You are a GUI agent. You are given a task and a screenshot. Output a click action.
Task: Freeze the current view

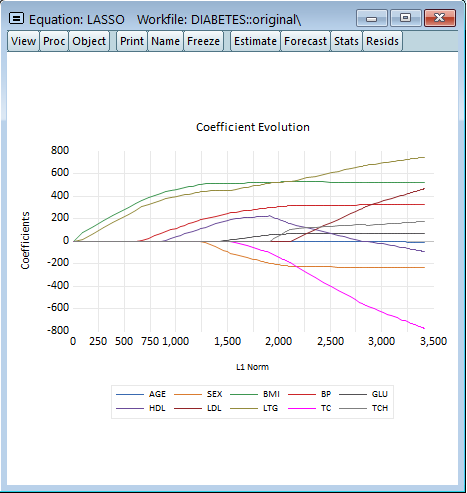203,41
